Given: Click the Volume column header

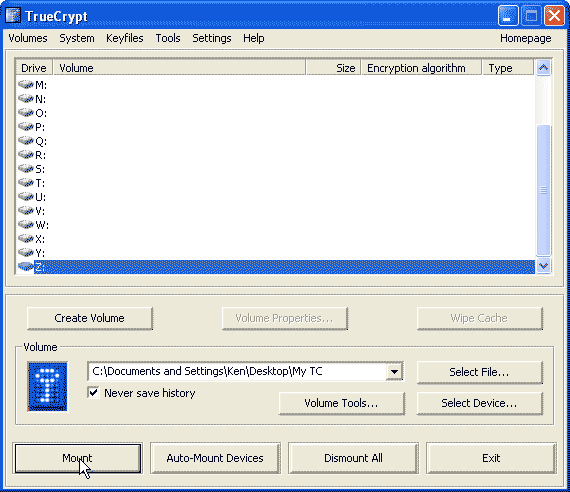Looking at the screenshot, I should (x=179, y=68).
